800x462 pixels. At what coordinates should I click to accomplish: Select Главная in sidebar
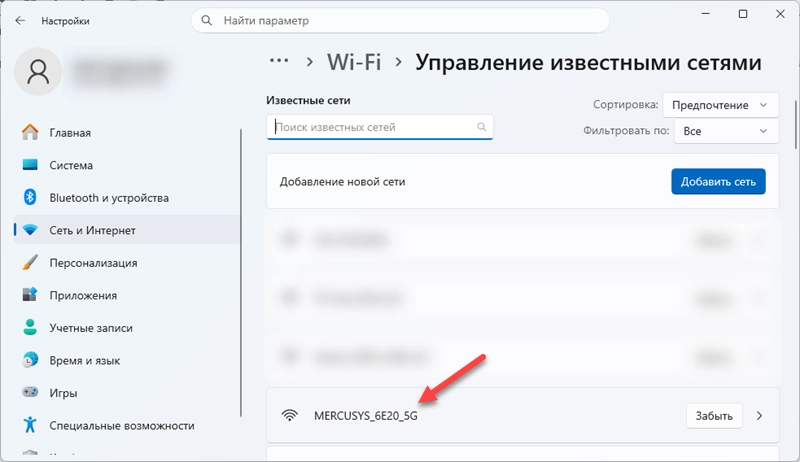tap(127, 133)
